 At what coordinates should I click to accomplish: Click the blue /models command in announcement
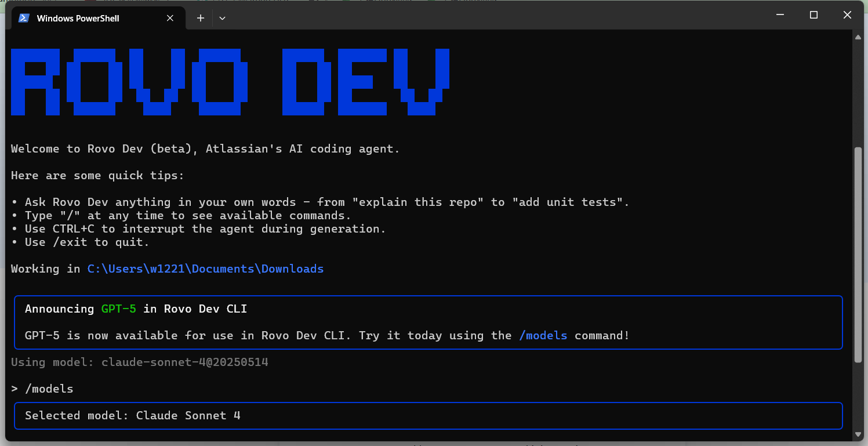[543, 335]
